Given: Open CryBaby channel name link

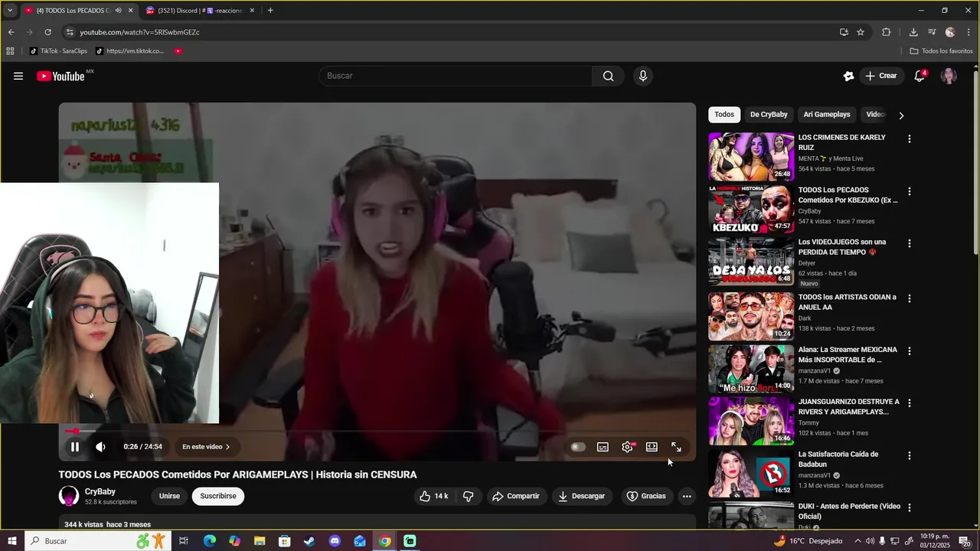Looking at the screenshot, I should [x=100, y=491].
